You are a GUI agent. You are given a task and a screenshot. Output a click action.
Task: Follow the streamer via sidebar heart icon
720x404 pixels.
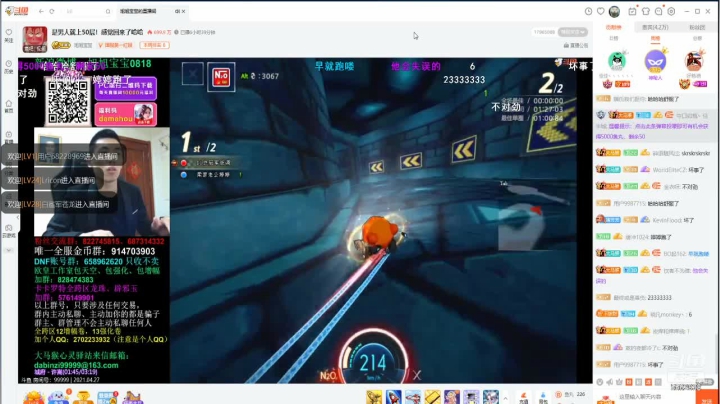[9, 35]
